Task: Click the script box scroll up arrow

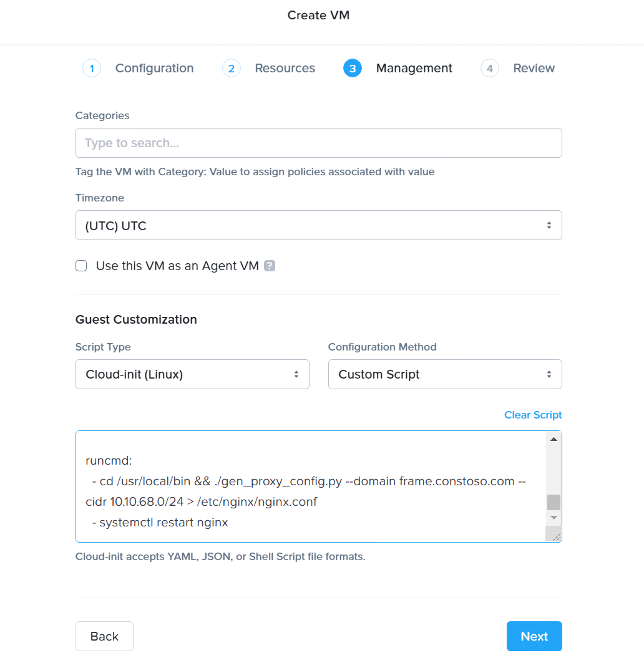Action: (553, 440)
